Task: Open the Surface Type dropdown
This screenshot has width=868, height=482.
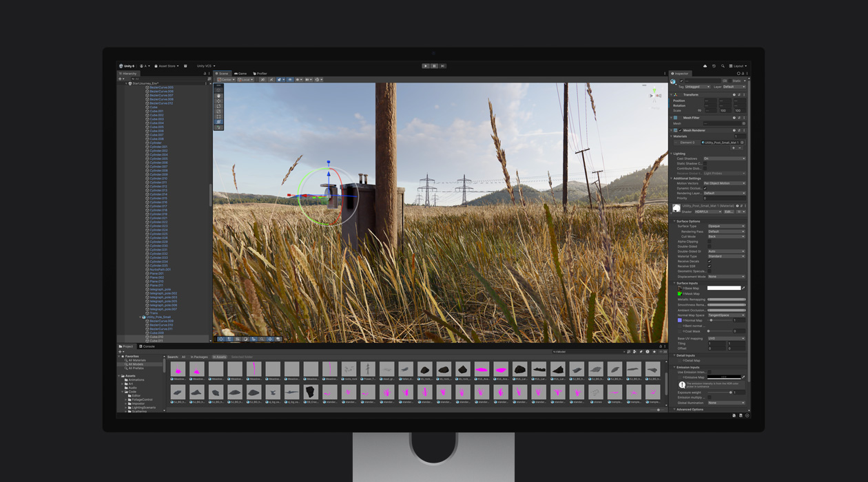Action: pyautogui.click(x=726, y=226)
